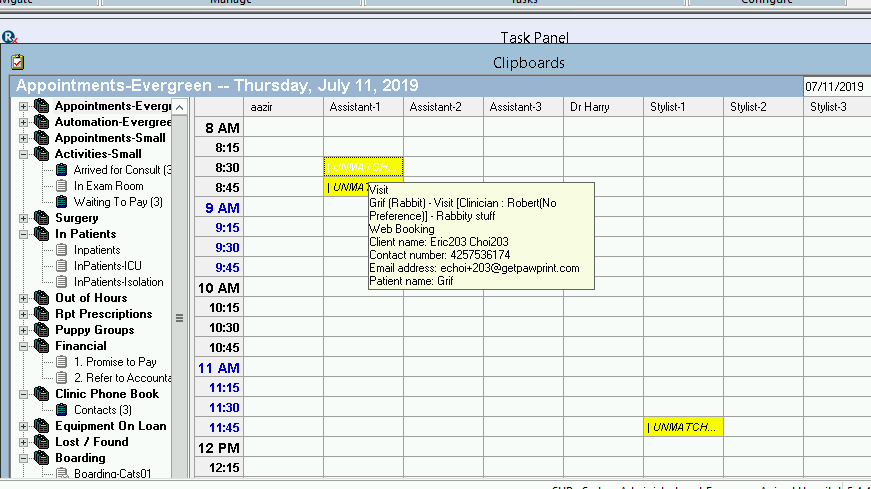871x489 pixels.
Task: Click the Rx icon beside Task Panel
Action: [x=9, y=37]
